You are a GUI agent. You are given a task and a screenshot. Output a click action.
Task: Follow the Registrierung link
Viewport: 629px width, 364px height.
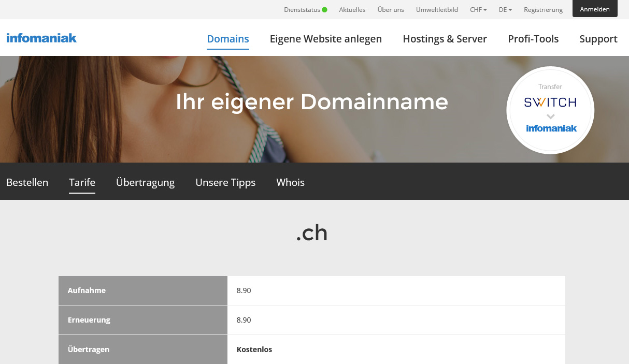tap(543, 9)
